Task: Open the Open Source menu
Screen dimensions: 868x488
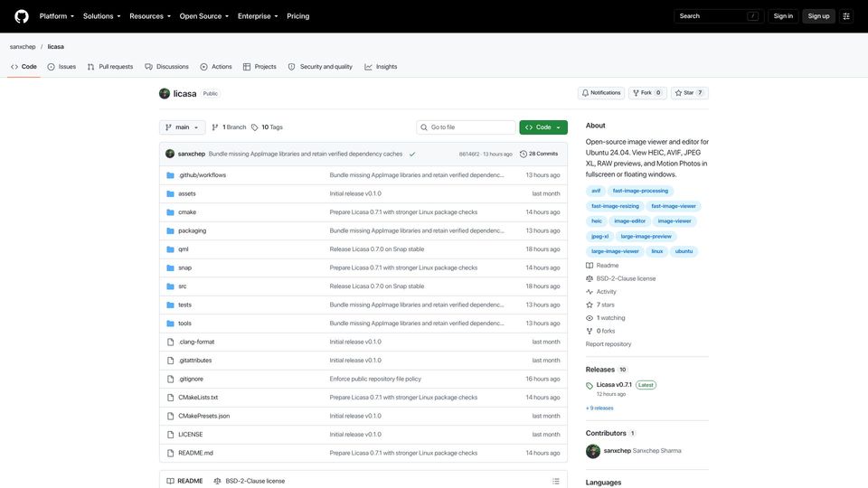Action: tap(203, 16)
